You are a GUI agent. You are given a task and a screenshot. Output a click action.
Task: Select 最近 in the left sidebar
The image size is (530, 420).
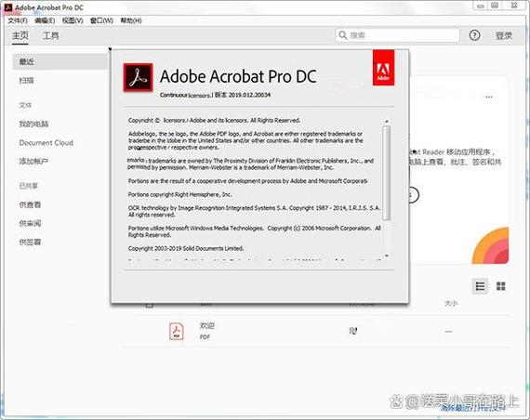60,61
